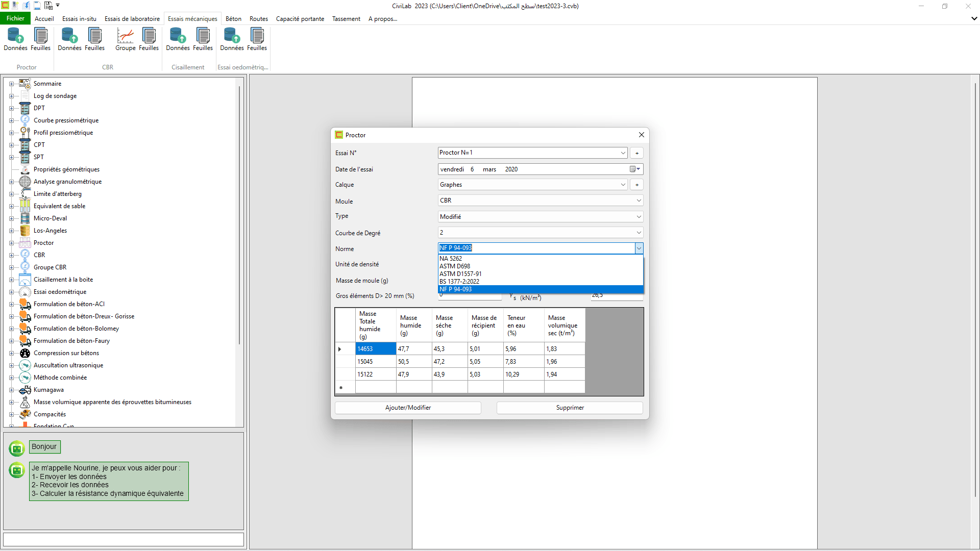Screen dimensions: 980x551
Task: Select cell 14653 in table
Action: pyautogui.click(x=376, y=349)
